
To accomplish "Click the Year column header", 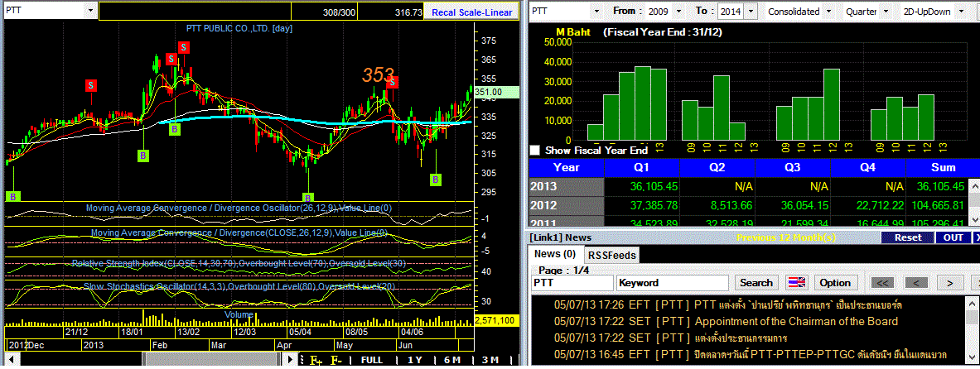I will click(x=567, y=167).
